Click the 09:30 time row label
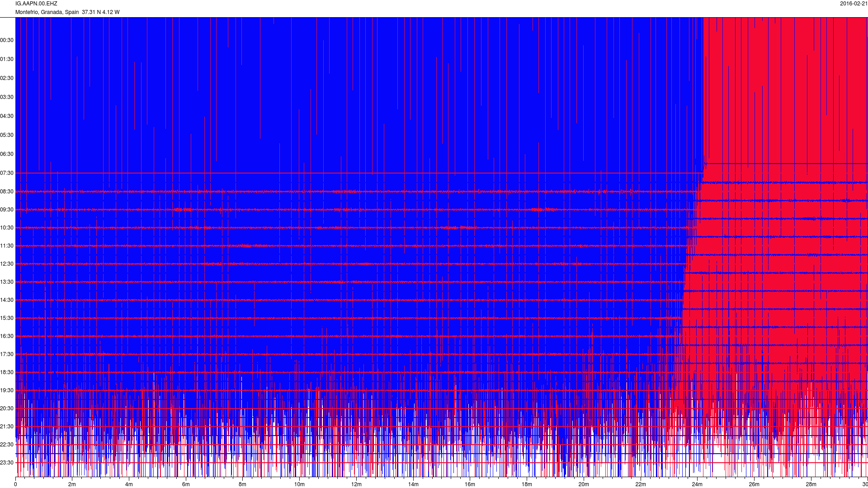The image size is (868, 488). 7,210
